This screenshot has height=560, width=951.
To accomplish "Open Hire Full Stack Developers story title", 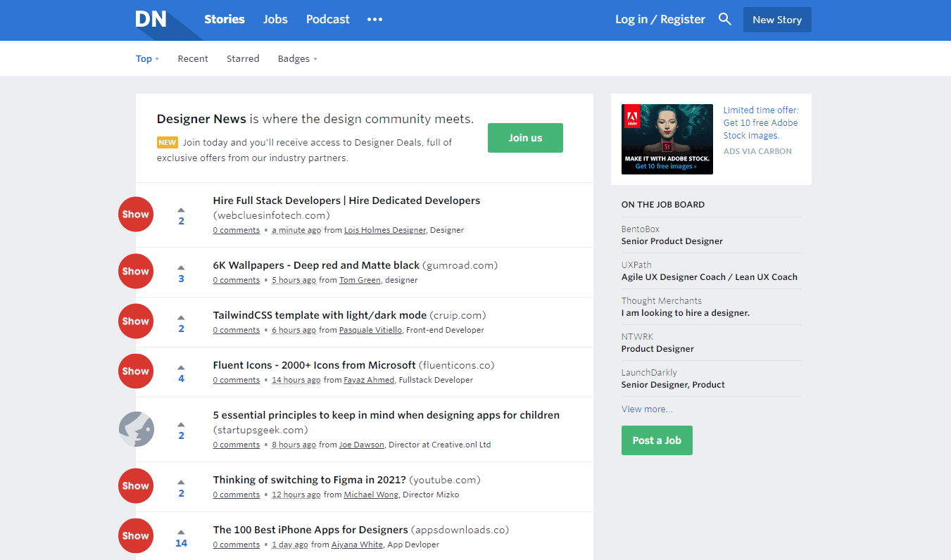I will click(x=346, y=201).
